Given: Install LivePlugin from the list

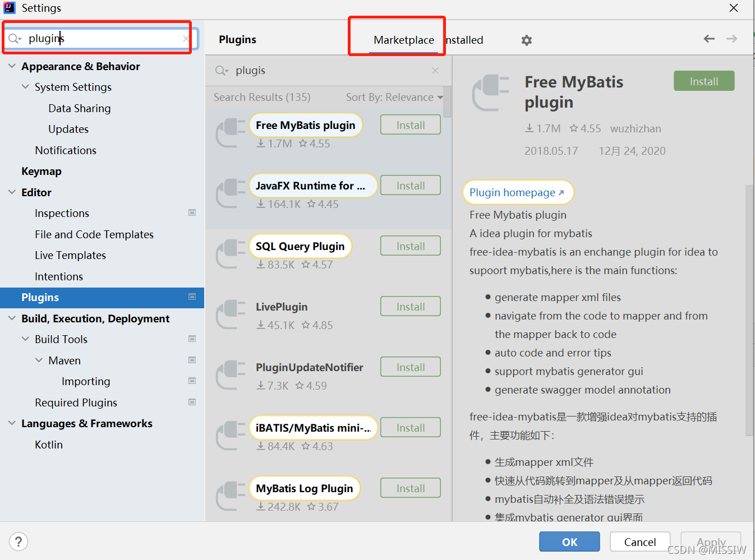Looking at the screenshot, I should tap(411, 307).
